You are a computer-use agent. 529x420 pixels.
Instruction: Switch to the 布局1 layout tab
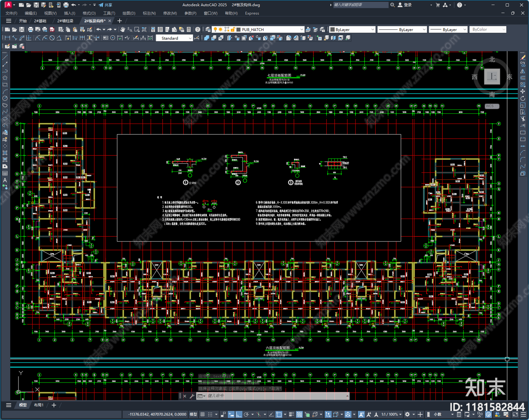(39, 405)
